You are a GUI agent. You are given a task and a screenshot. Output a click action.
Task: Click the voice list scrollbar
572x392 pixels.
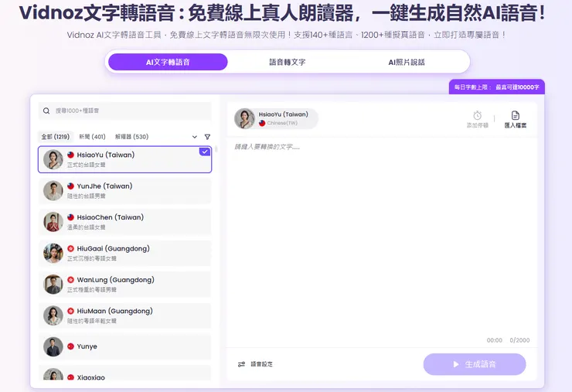tap(216, 149)
